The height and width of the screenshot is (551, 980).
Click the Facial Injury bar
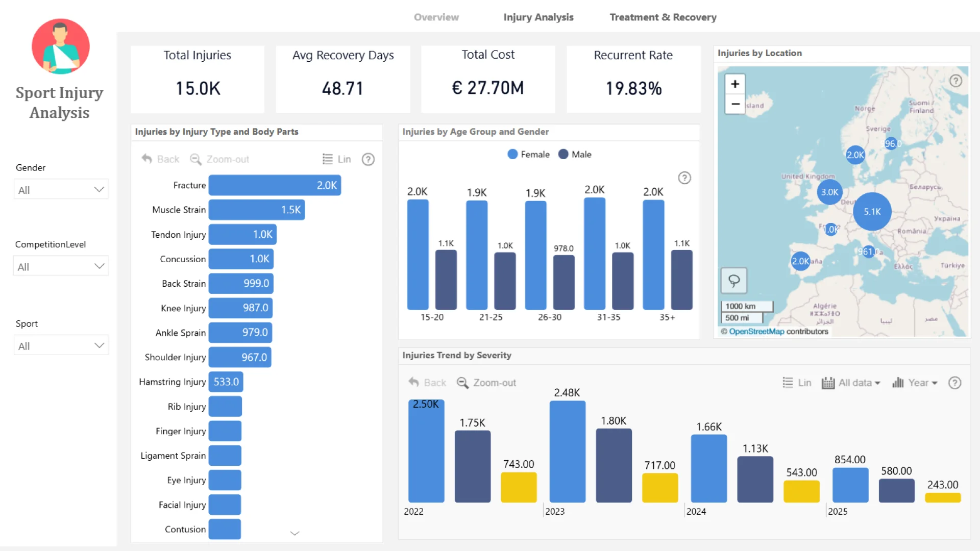point(225,505)
